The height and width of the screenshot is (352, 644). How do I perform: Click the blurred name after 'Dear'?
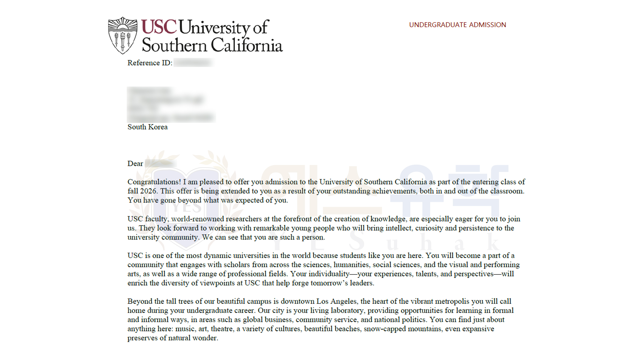pos(161,164)
